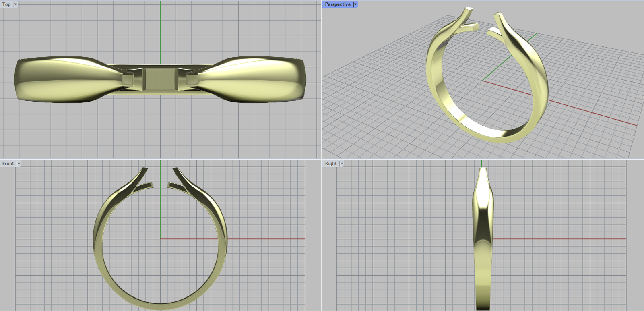This screenshot has height=311, width=644.
Task: Click the green axis line in Top viewport
Action: point(160,32)
